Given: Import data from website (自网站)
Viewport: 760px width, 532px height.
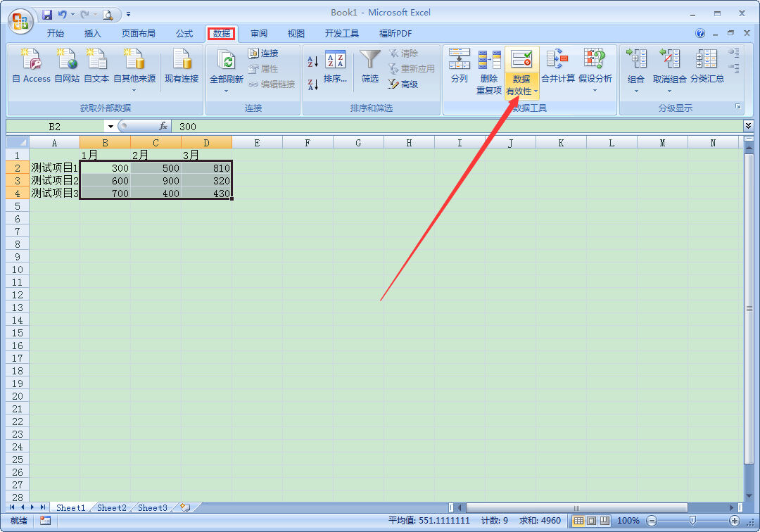Looking at the screenshot, I should point(67,66).
